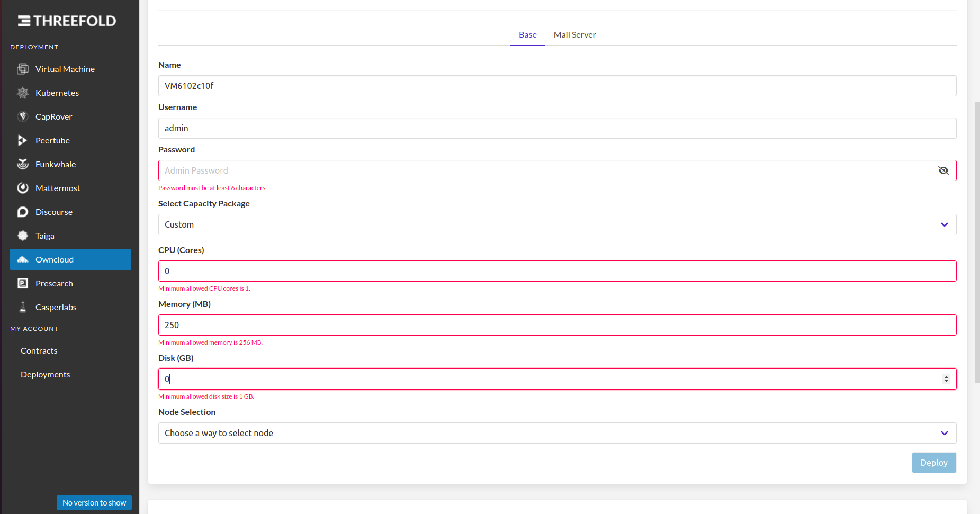980x514 pixels.
Task: Select the Base tab
Action: [x=527, y=34]
